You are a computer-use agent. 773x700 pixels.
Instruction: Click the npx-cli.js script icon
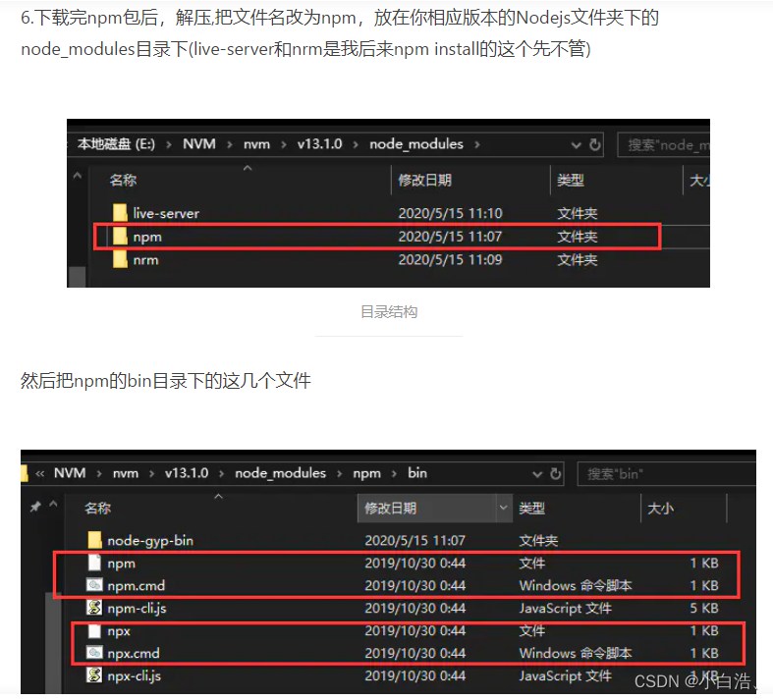pyautogui.click(x=94, y=674)
